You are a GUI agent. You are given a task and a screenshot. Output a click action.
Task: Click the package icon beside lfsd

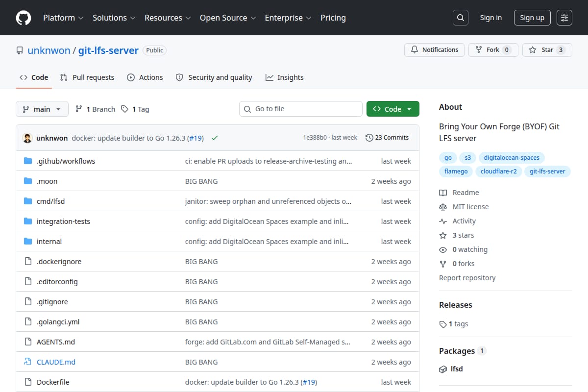(x=443, y=369)
